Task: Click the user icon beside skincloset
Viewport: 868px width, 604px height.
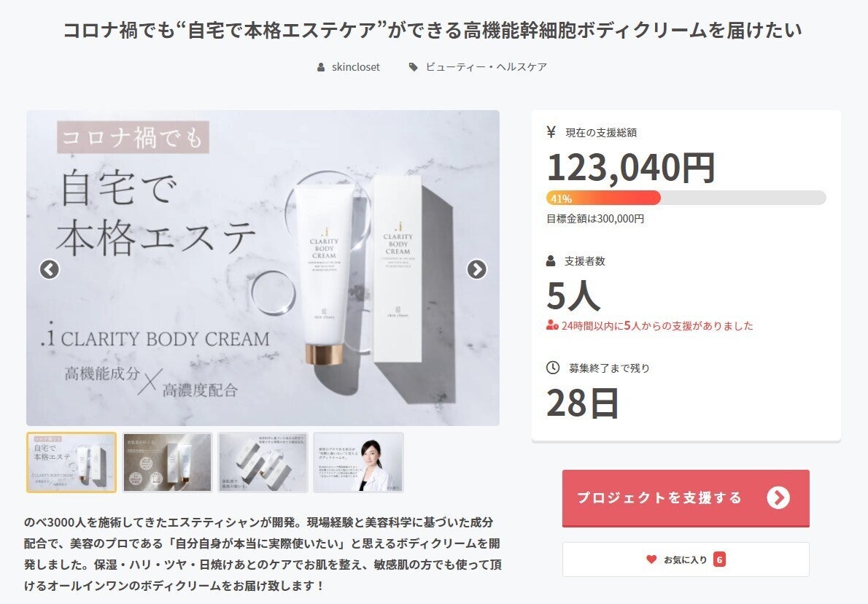Action: 321,67
